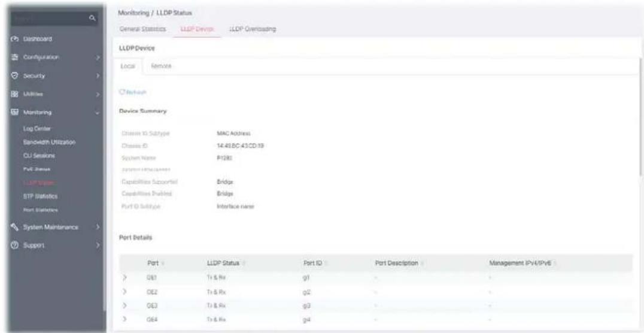Click the LLDP Status column header
The height and width of the screenshot is (333, 644).
223,263
